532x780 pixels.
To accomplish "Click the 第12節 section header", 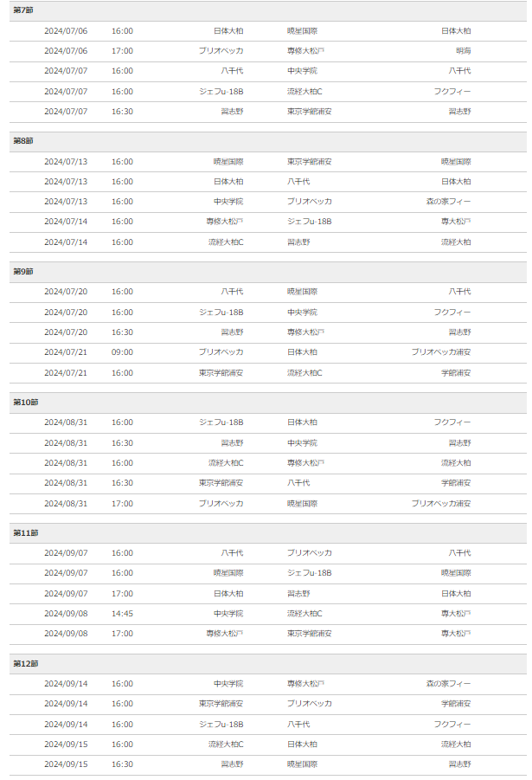I will pyautogui.click(x=267, y=664).
